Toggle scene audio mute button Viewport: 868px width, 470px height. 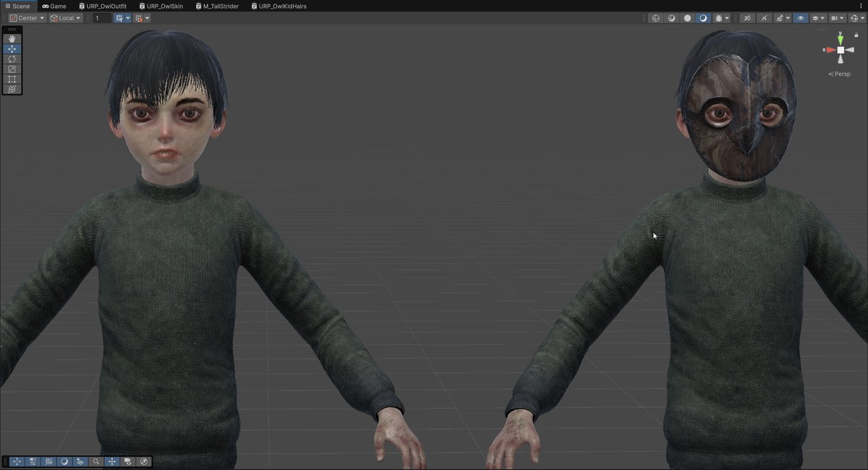(x=763, y=18)
